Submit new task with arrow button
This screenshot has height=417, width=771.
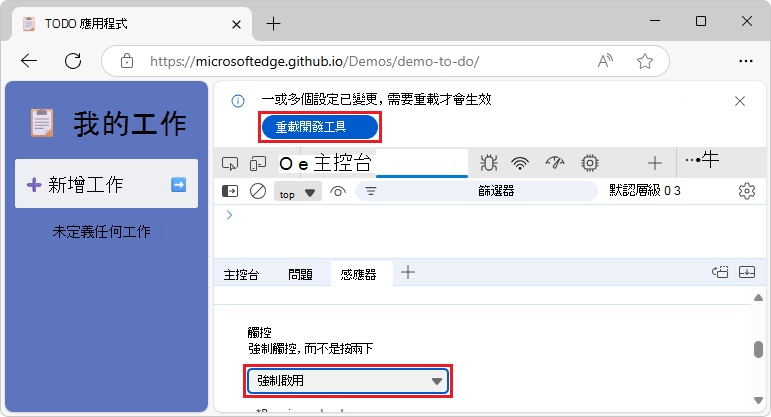coord(178,185)
